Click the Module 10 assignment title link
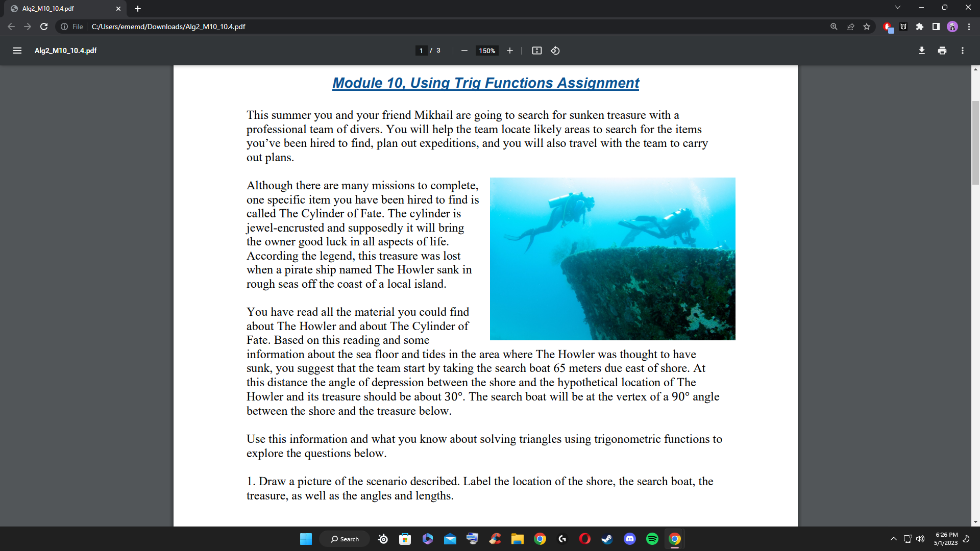This screenshot has width=980, height=551. tap(485, 83)
